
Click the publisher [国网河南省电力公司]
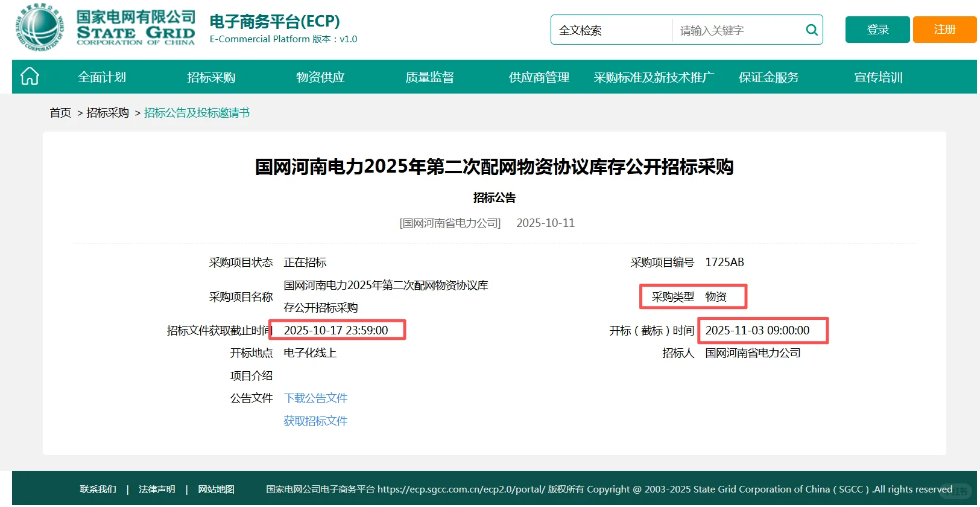tap(450, 223)
